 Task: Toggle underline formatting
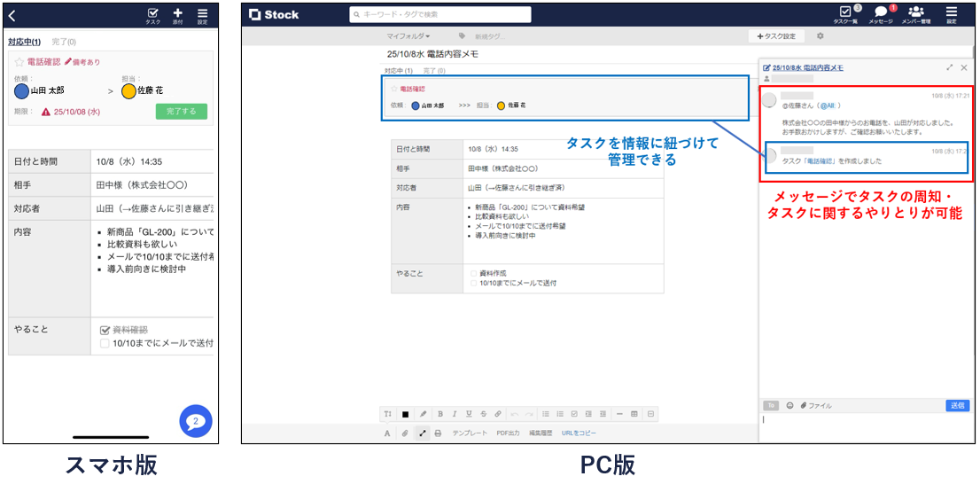(x=469, y=414)
